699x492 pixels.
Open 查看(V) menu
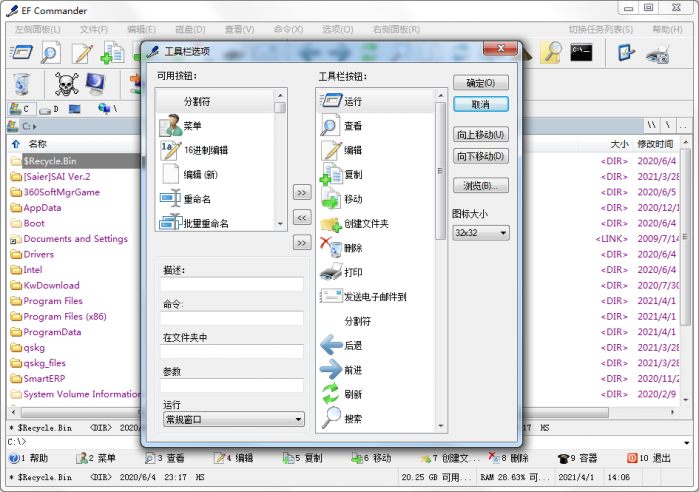tap(239, 29)
